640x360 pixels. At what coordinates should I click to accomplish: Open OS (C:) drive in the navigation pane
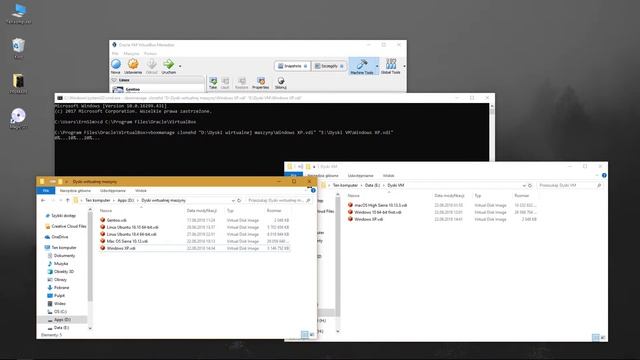(x=60, y=311)
